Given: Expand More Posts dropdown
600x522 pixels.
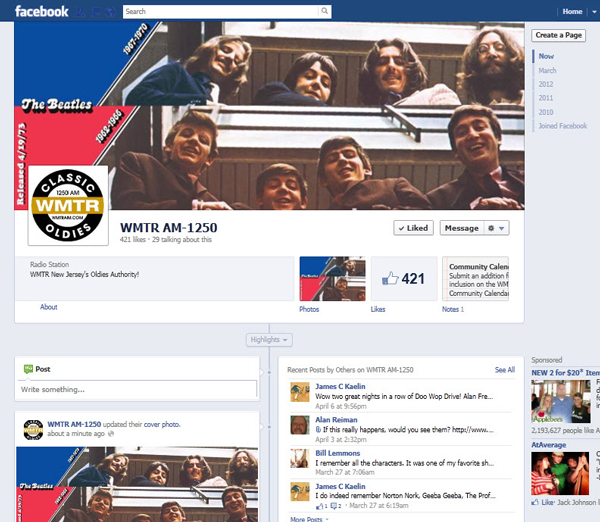Looking at the screenshot, I should [x=309, y=519].
